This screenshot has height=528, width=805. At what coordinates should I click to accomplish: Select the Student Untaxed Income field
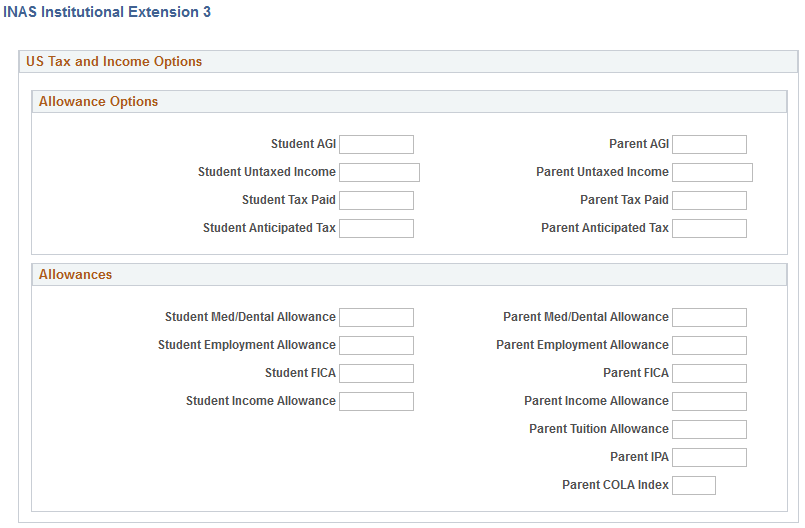tap(379, 173)
